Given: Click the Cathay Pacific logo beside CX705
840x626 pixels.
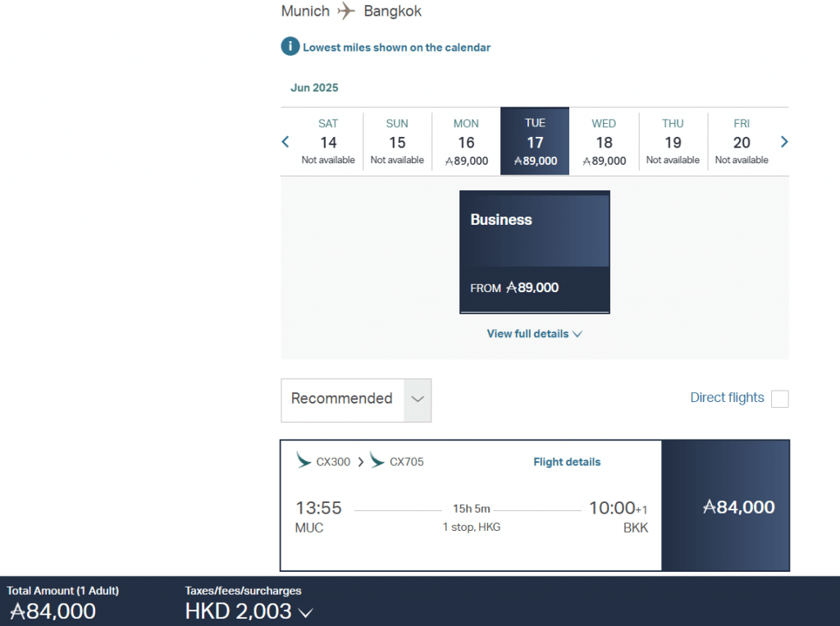Looking at the screenshot, I should pos(377,461).
